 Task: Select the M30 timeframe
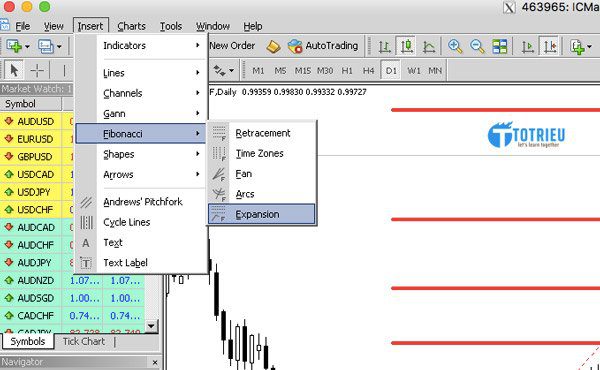tap(325, 71)
